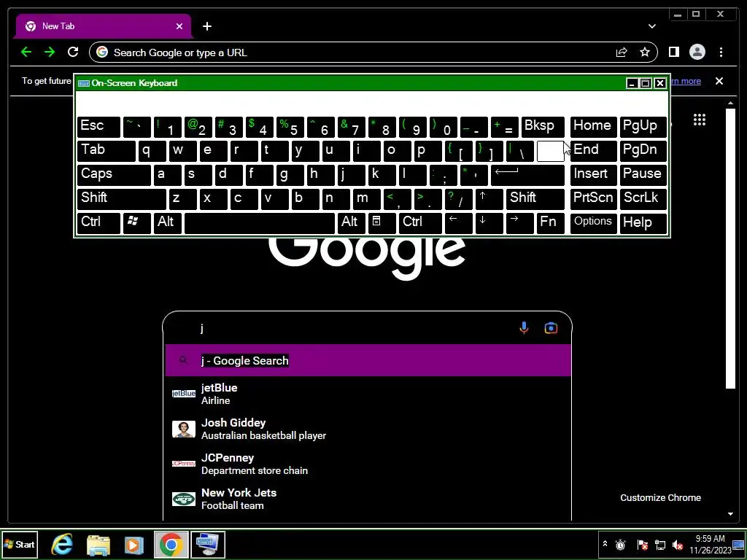Viewport: 747px width, 560px height.
Task: Open the Chrome profile avatar
Action: tap(697, 52)
